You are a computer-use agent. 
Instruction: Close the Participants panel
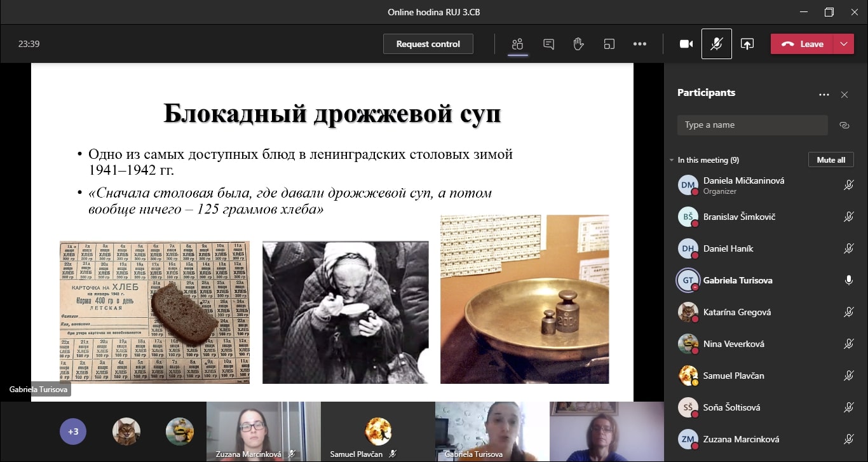(844, 95)
